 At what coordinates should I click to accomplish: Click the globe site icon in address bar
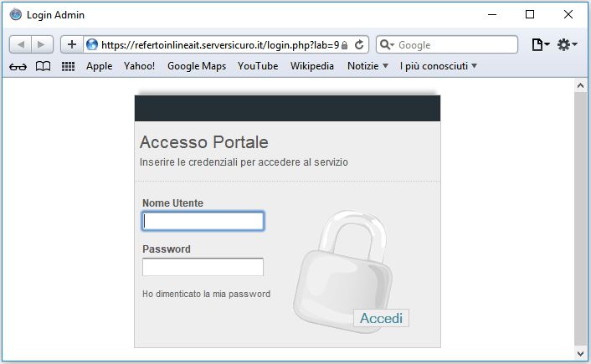click(91, 45)
